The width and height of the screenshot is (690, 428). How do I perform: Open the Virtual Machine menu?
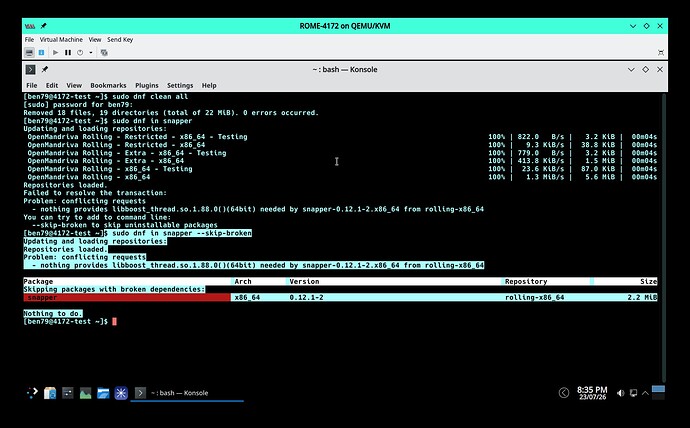pyautogui.click(x=61, y=40)
